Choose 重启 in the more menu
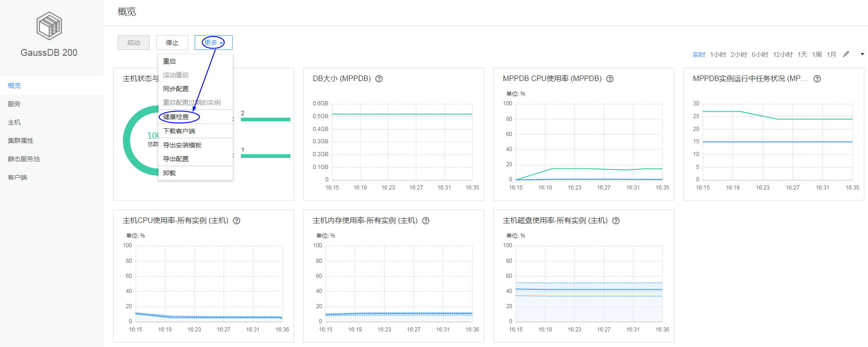This screenshot has height=347, width=868. coord(169,61)
